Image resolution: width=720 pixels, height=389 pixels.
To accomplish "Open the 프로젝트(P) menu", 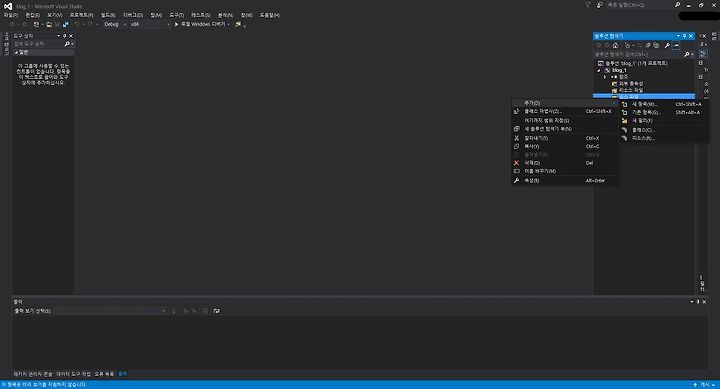I will [81, 15].
